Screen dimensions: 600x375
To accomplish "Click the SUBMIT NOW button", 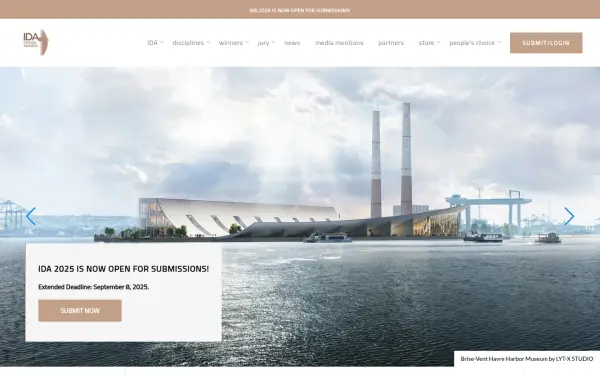I will (x=80, y=311).
